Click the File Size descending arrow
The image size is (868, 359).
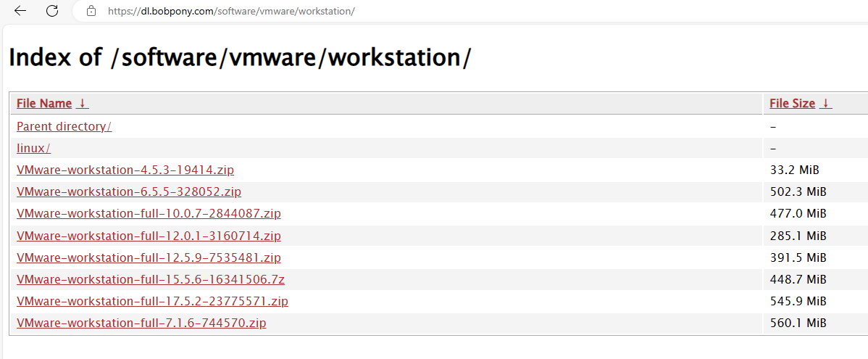825,103
